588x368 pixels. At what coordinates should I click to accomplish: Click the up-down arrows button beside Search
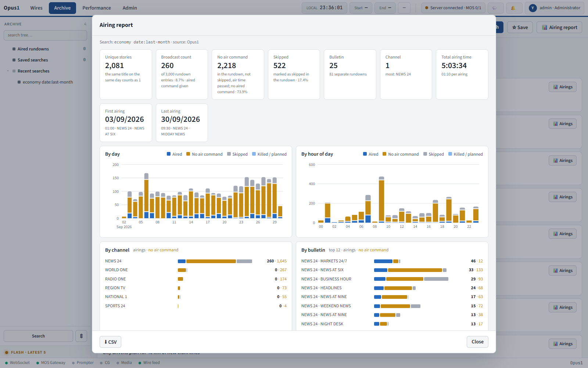coord(81,336)
